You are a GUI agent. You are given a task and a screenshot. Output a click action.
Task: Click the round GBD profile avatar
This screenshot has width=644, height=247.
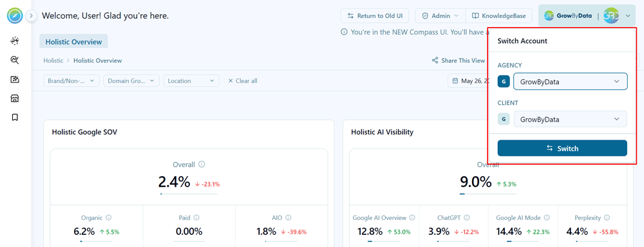(x=611, y=16)
